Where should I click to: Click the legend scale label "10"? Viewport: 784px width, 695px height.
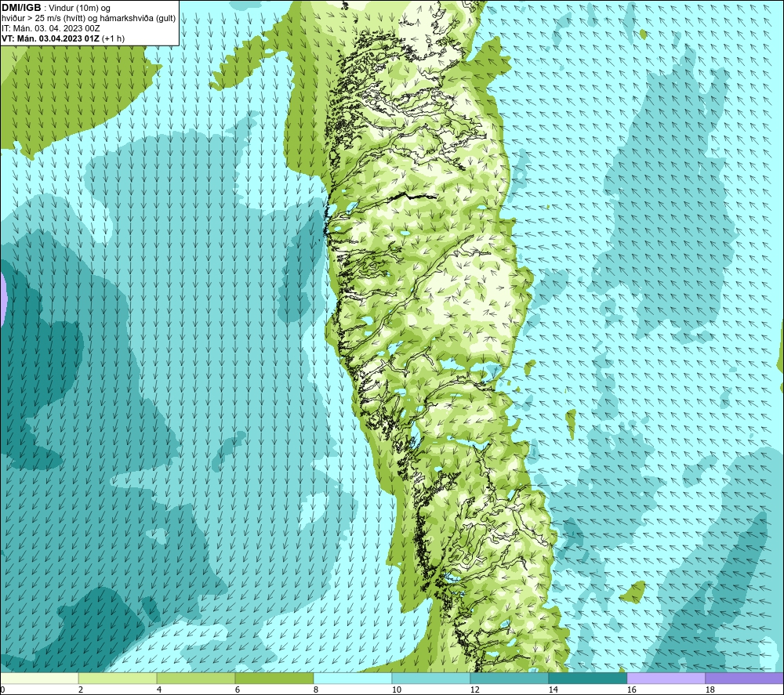pos(397,690)
